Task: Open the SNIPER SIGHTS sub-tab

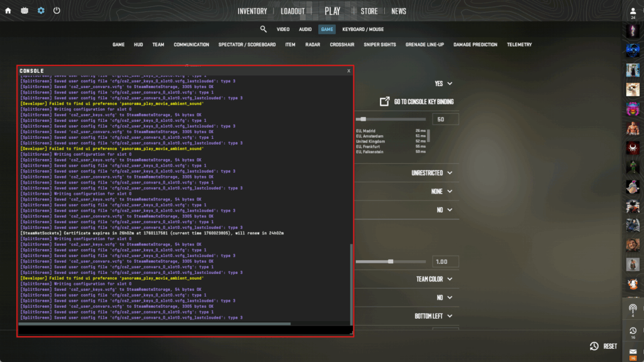Action: point(380,45)
